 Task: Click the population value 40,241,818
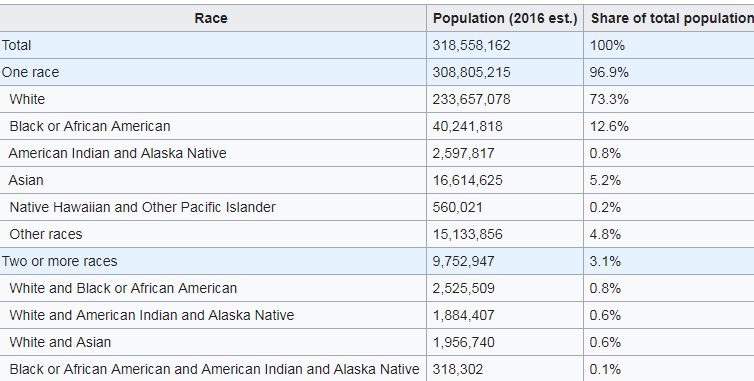pyautogui.click(x=467, y=126)
